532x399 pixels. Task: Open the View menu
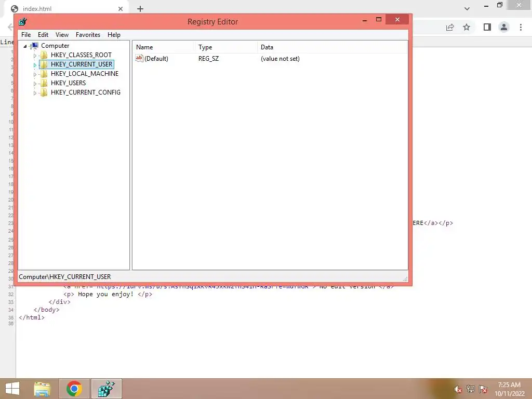[62, 35]
